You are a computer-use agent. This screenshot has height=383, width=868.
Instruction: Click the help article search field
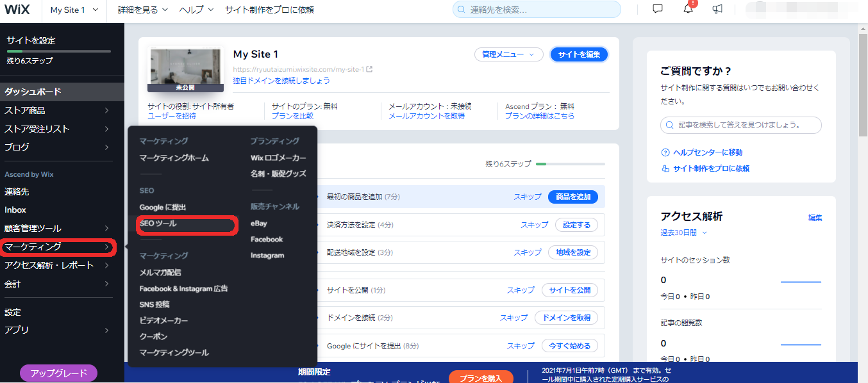pyautogui.click(x=741, y=125)
